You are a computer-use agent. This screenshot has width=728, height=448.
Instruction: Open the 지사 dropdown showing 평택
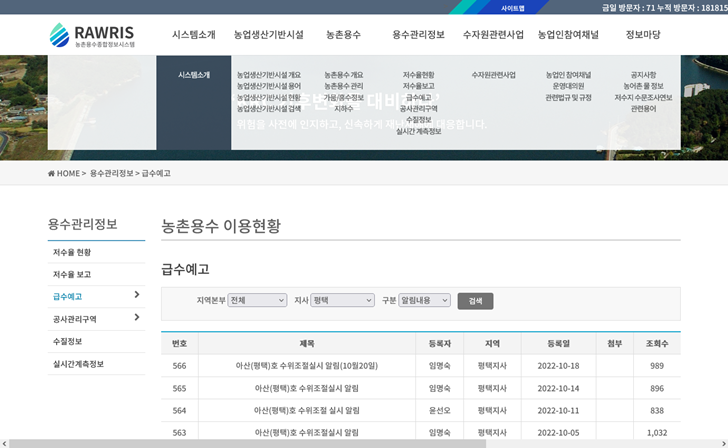[343, 300]
